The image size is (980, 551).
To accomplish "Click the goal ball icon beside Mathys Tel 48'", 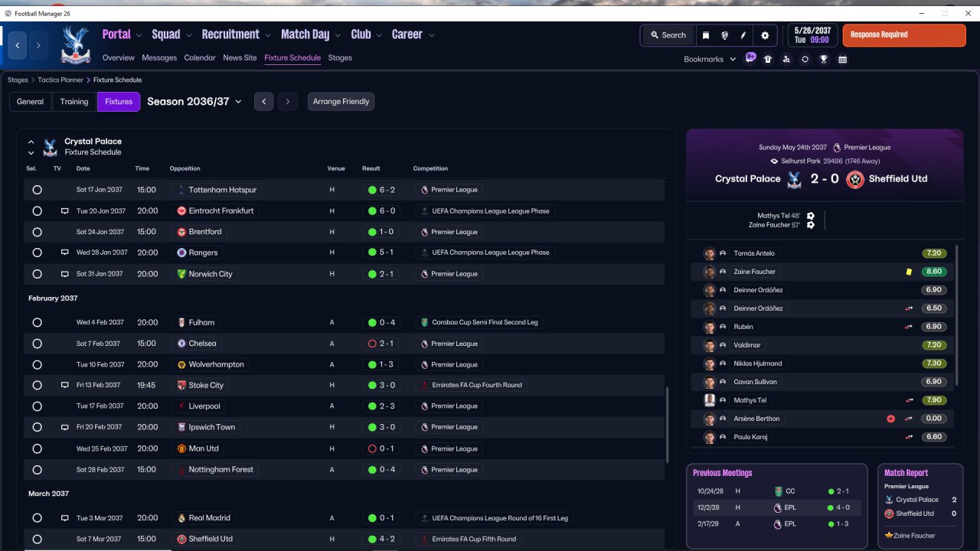I will coord(811,216).
